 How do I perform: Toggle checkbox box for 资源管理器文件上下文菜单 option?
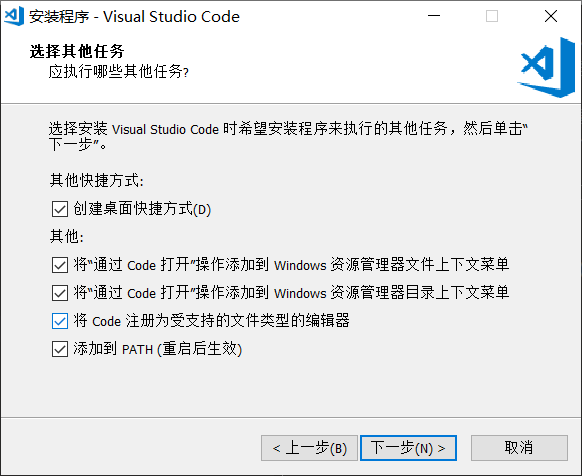click(60, 265)
